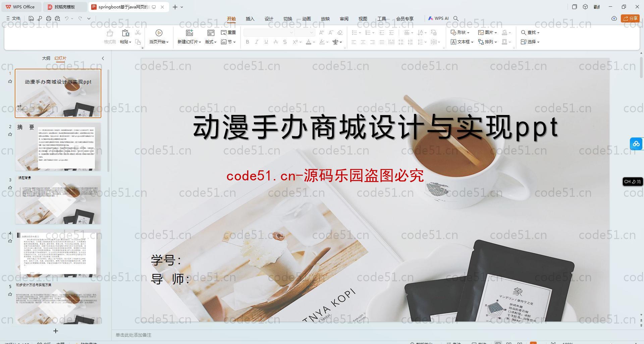Click the Save icon in quick toolbar
Screen dimensions: 644x344
click(31, 18)
